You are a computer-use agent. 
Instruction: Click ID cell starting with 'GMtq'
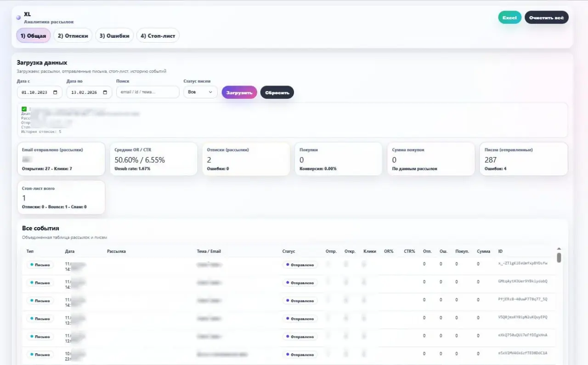523,281
